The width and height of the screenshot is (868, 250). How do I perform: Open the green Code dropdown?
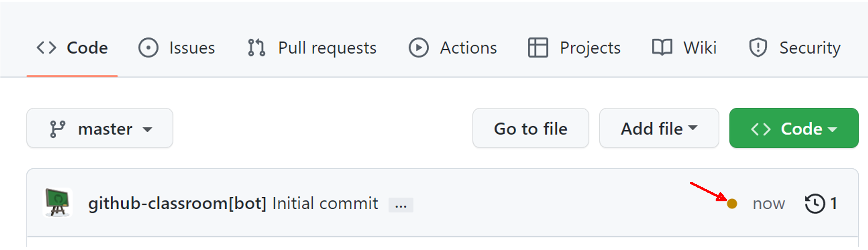(x=793, y=129)
